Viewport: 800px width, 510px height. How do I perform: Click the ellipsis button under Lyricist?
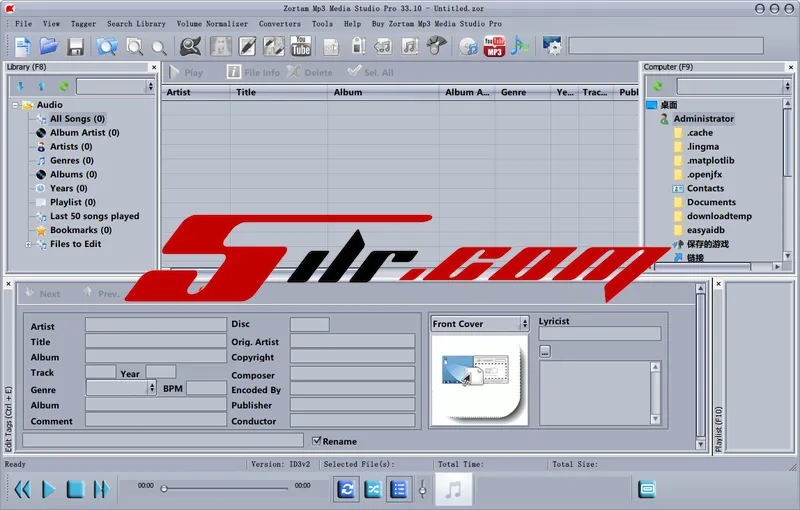point(545,351)
